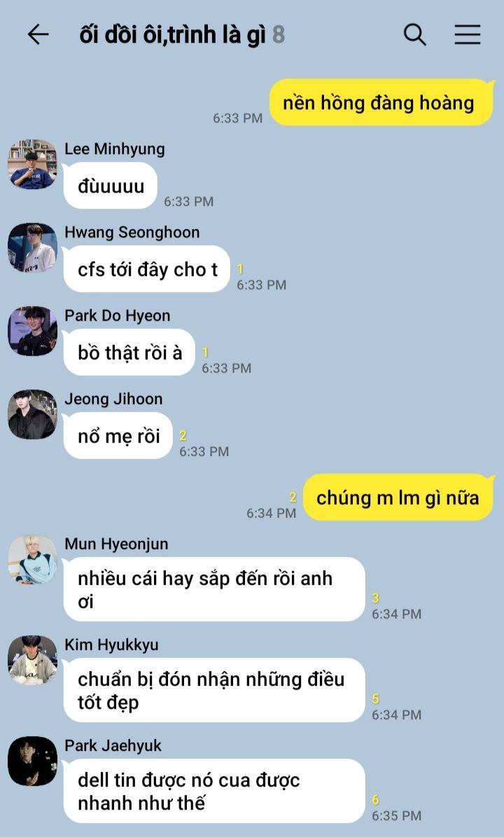The image size is (504, 837).
Task: Select the 'nổ mẹ rồi' message
Action: point(118,436)
